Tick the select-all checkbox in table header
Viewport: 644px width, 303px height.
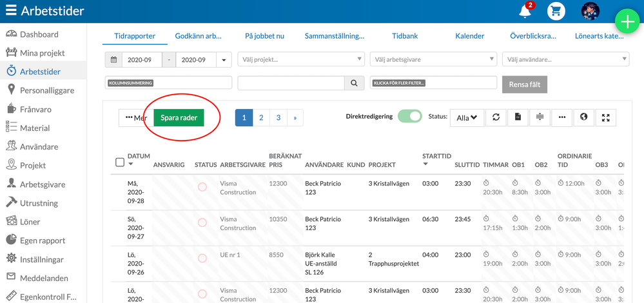(x=119, y=162)
